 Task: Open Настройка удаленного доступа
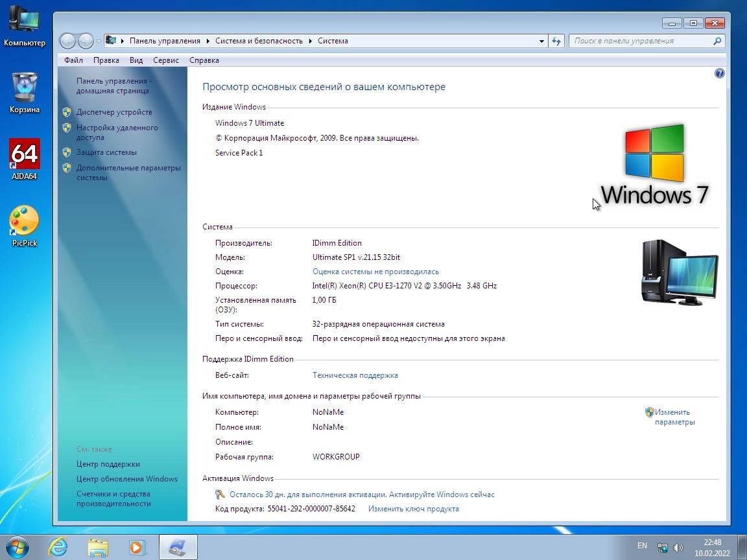tap(117, 132)
